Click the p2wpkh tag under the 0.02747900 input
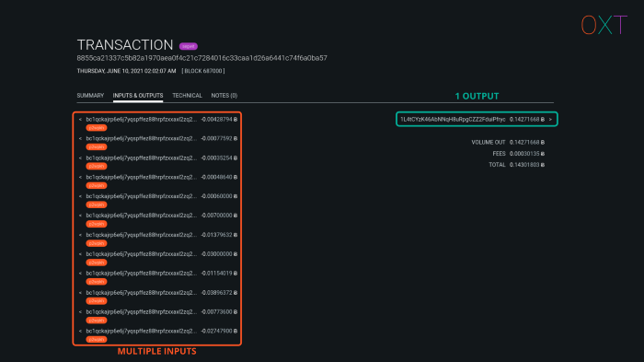Image resolution: width=644 pixels, height=362 pixels. coord(97,339)
